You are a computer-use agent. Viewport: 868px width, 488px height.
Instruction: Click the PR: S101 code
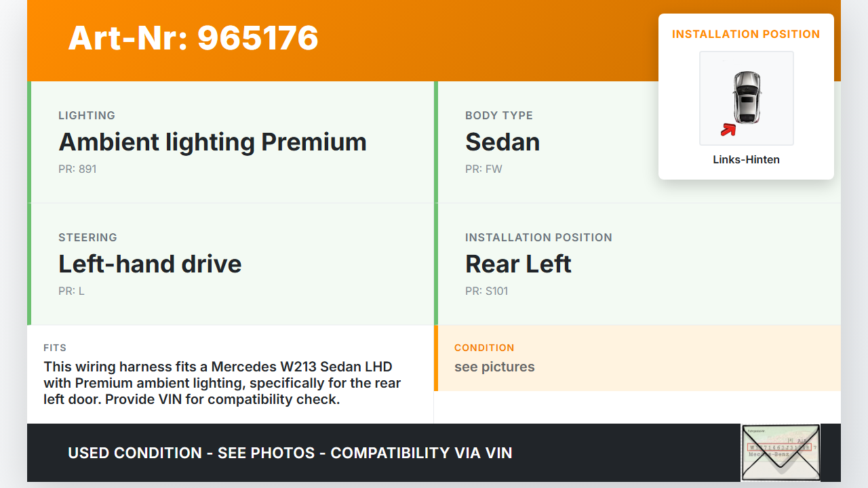coord(486,291)
